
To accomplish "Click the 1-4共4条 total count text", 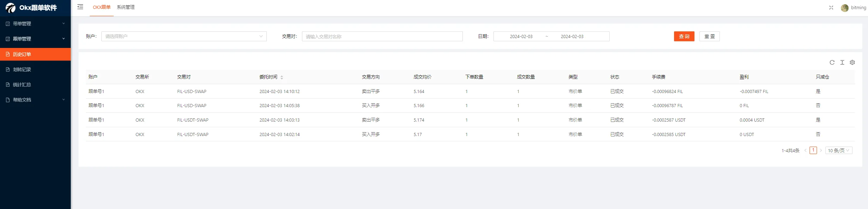I will [x=791, y=150].
